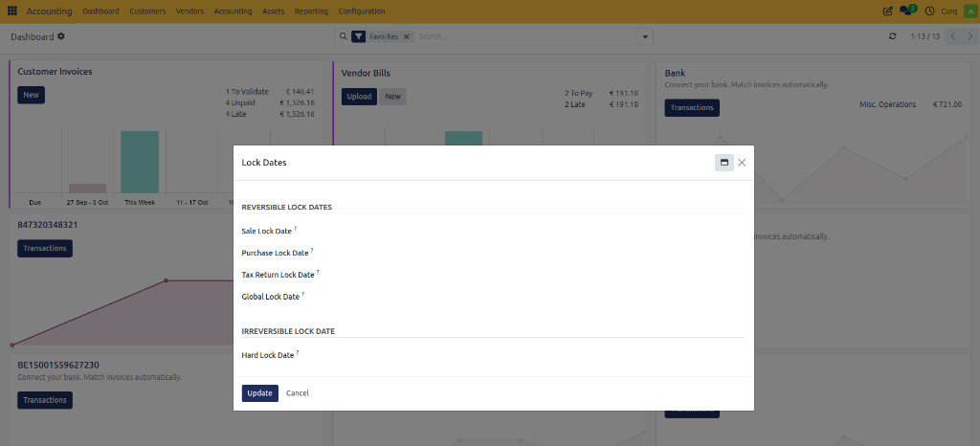This screenshot has height=446, width=980.
Task: Click the Tax Return Lock Date label
Action: pos(278,275)
